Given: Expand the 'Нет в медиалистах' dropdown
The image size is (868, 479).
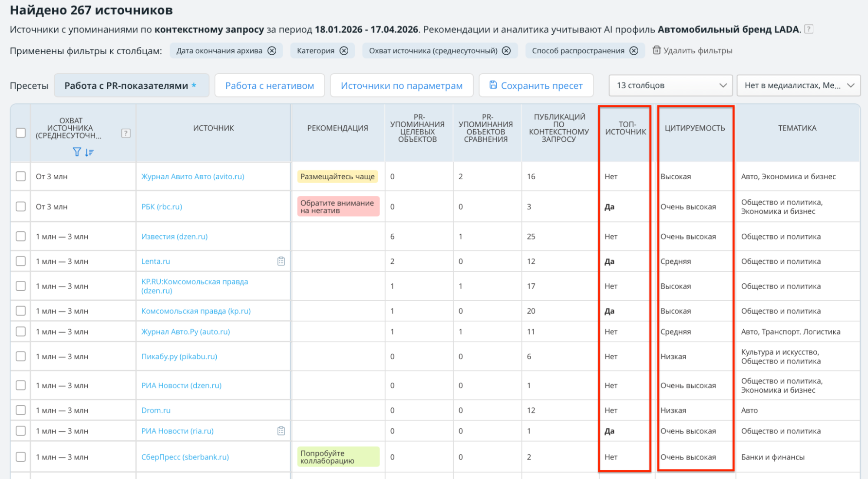Looking at the screenshot, I should pos(799,85).
